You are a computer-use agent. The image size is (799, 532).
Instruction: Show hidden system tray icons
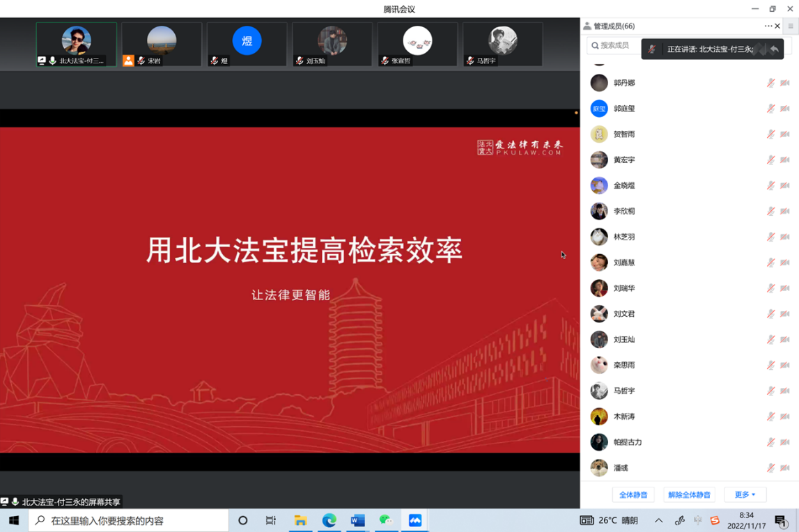pyautogui.click(x=659, y=520)
